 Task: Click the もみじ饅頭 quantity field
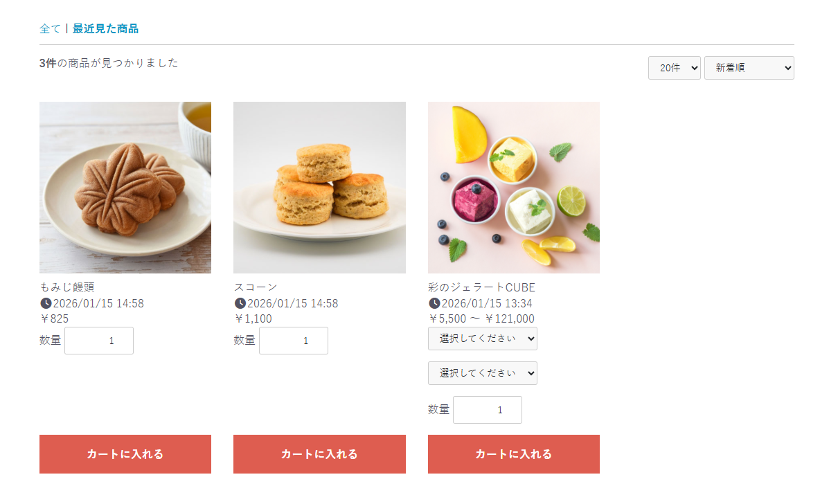tap(99, 341)
